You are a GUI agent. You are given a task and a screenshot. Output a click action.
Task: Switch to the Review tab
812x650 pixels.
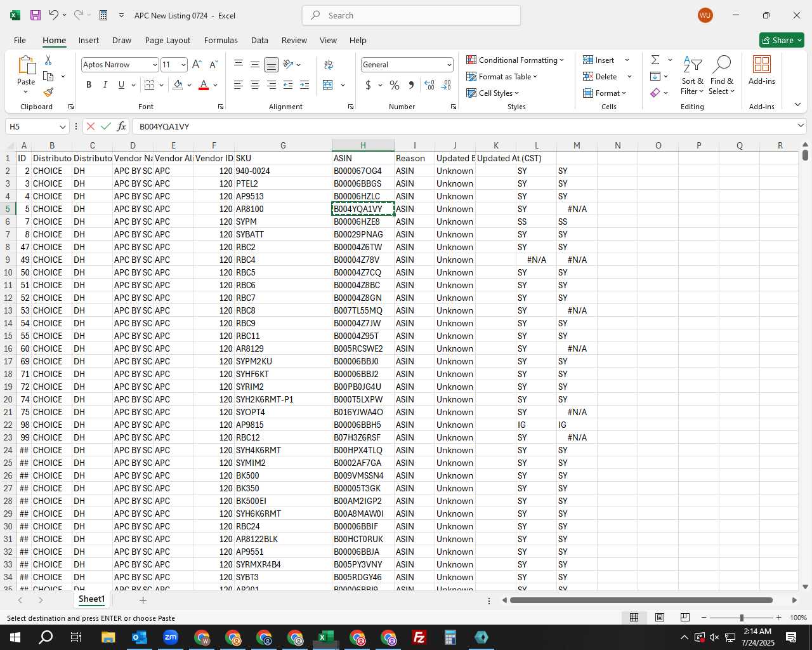pos(294,40)
